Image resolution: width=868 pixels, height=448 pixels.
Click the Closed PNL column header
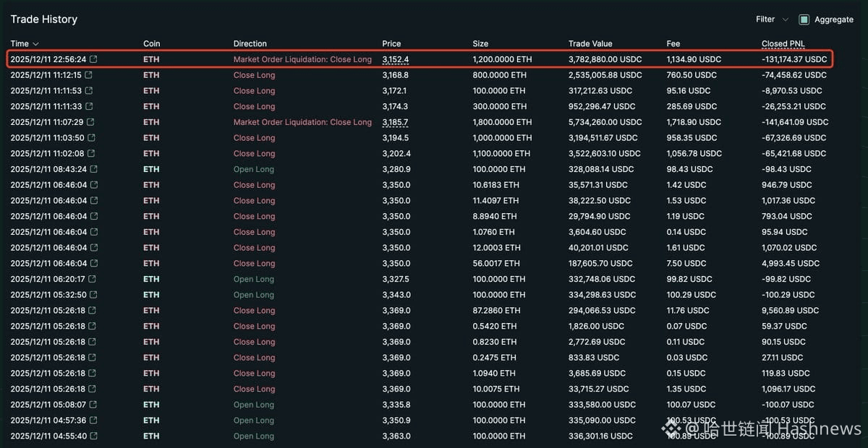click(783, 44)
